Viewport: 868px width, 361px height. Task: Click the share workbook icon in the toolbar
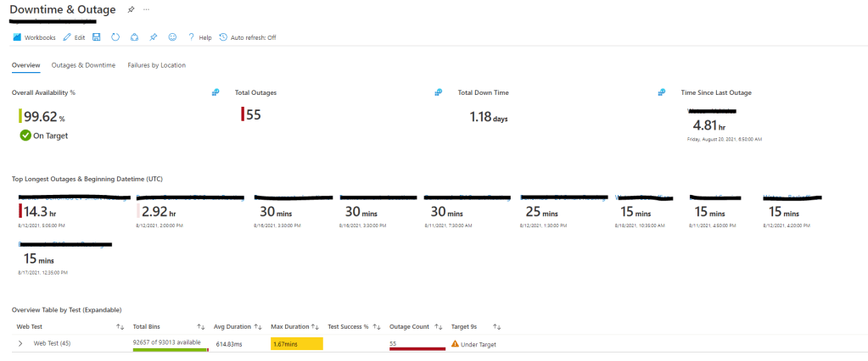coord(134,37)
